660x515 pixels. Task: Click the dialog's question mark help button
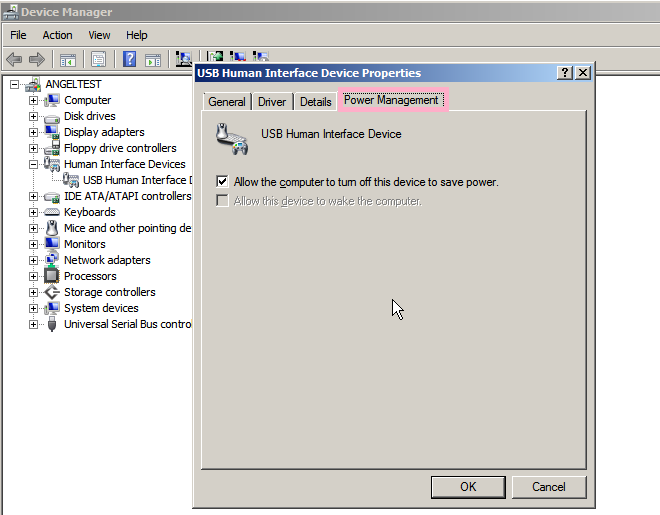coord(565,73)
